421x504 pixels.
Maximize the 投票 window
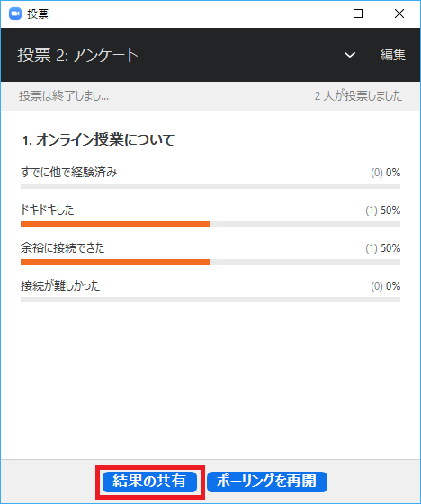pos(358,13)
